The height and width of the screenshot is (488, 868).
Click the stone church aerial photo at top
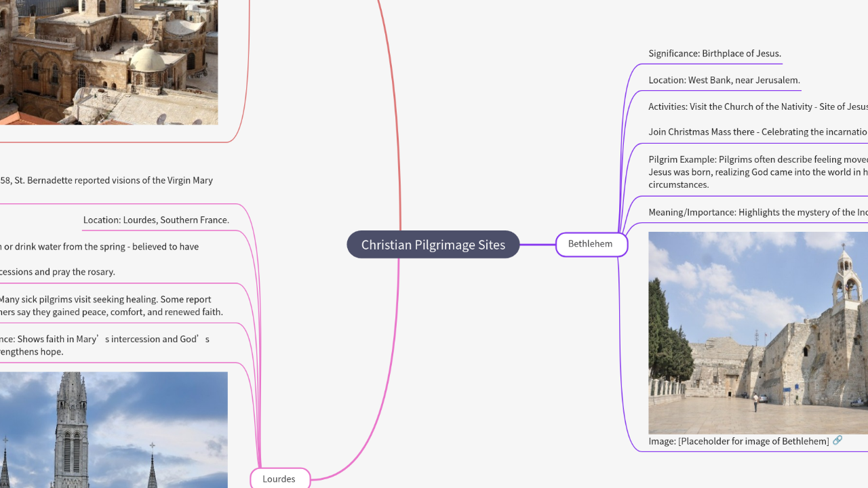(108, 62)
